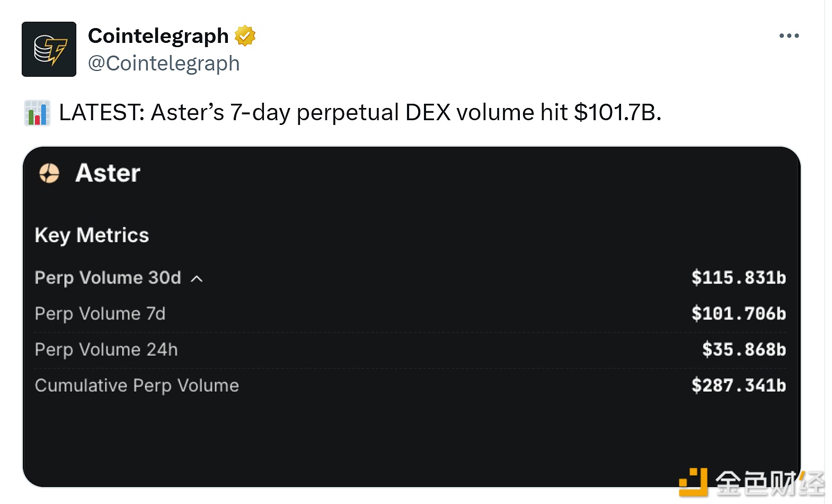Viewport: 832px width, 504px height.
Task: Click the bar chart emoji in tweet
Action: [37, 113]
